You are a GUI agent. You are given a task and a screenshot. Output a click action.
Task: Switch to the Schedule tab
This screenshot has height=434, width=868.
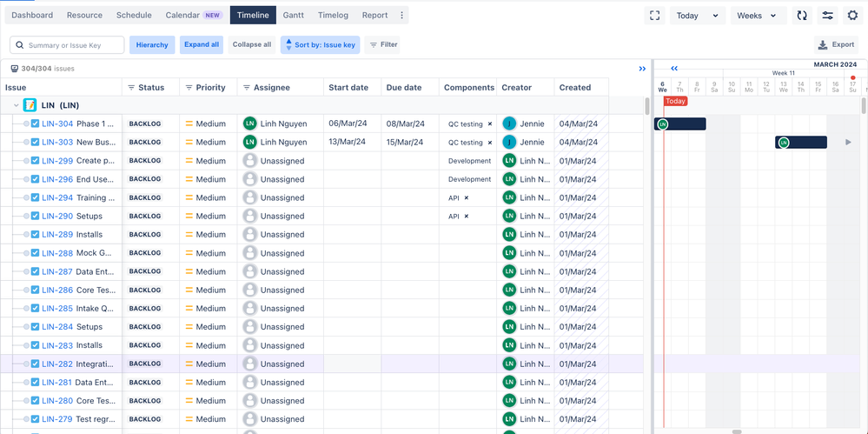134,16
